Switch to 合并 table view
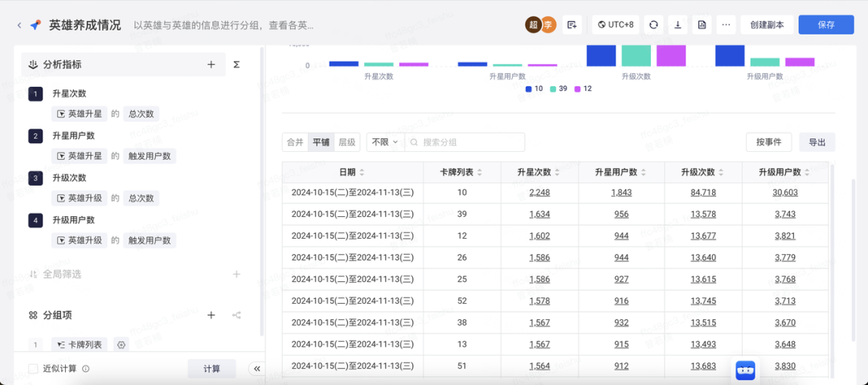868x385 pixels. 295,142
